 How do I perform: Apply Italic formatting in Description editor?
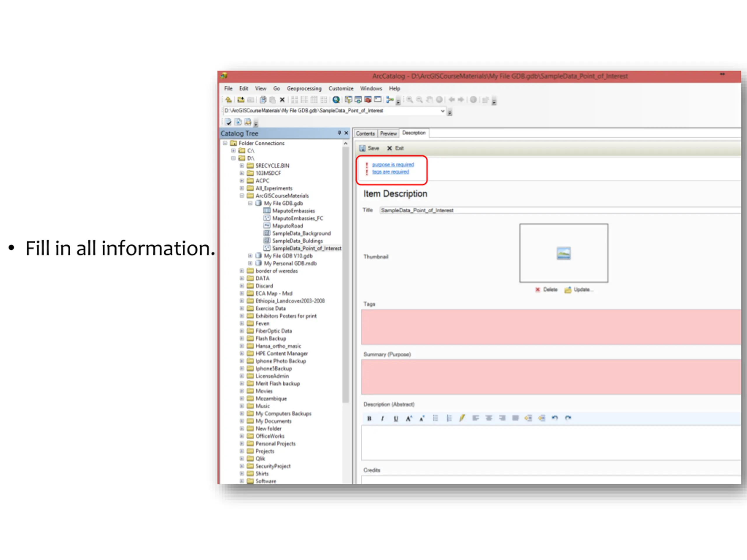(x=382, y=419)
